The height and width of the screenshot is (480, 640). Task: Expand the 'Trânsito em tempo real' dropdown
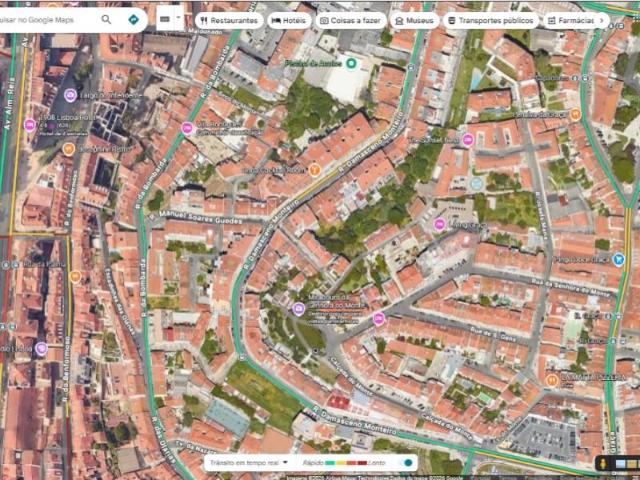click(x=285, y=463)
